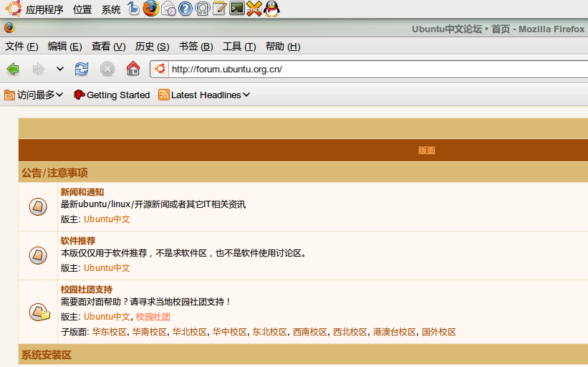Open the 校园社团支持 forum link
Image resolution: width=588 pixels, height=367 pixels.
[x=87, y=290]
